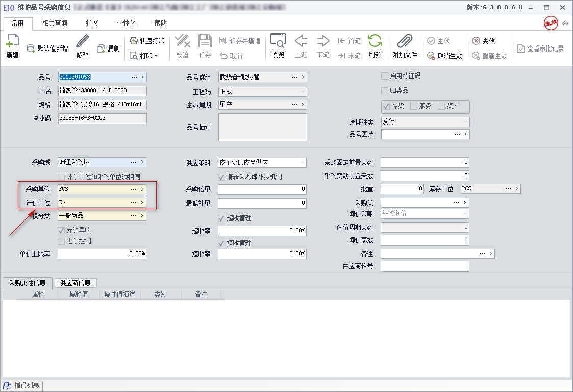The width and height of the screenshot is (573, 392).
Task: Jump to last record 末笔
Action: tap(349, 56)
